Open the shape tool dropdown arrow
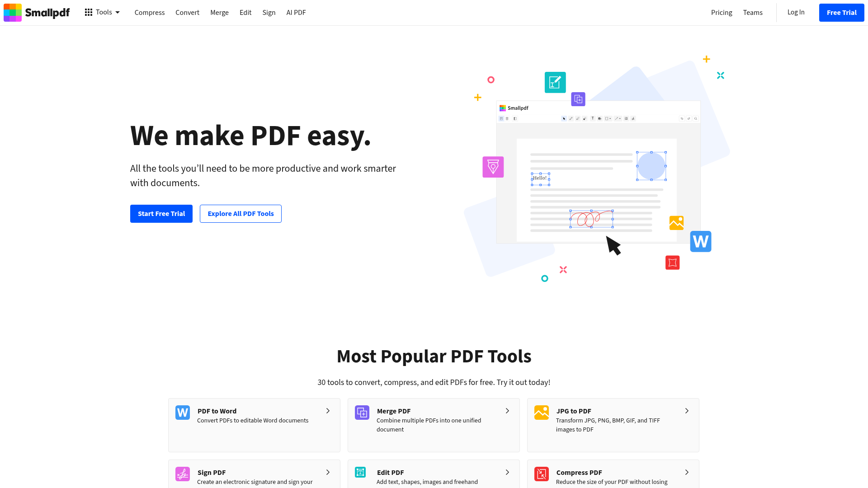This screenshot has height=488, width=868. coord(610,118)
